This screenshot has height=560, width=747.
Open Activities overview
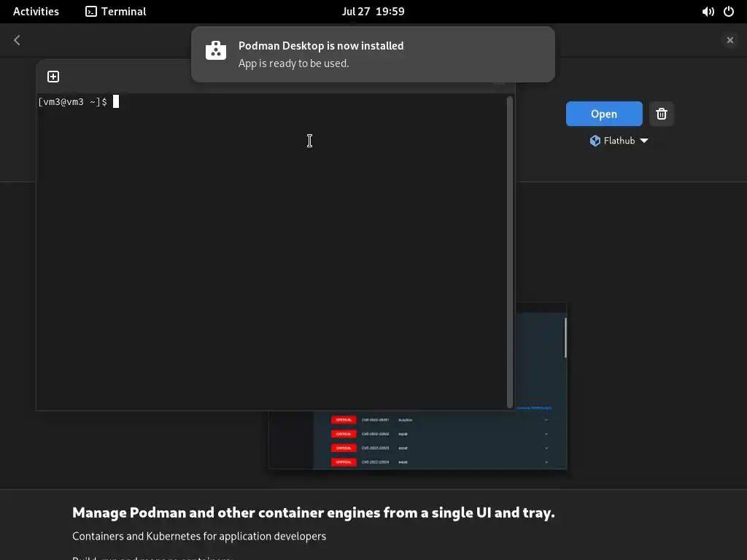coord(36,12)
